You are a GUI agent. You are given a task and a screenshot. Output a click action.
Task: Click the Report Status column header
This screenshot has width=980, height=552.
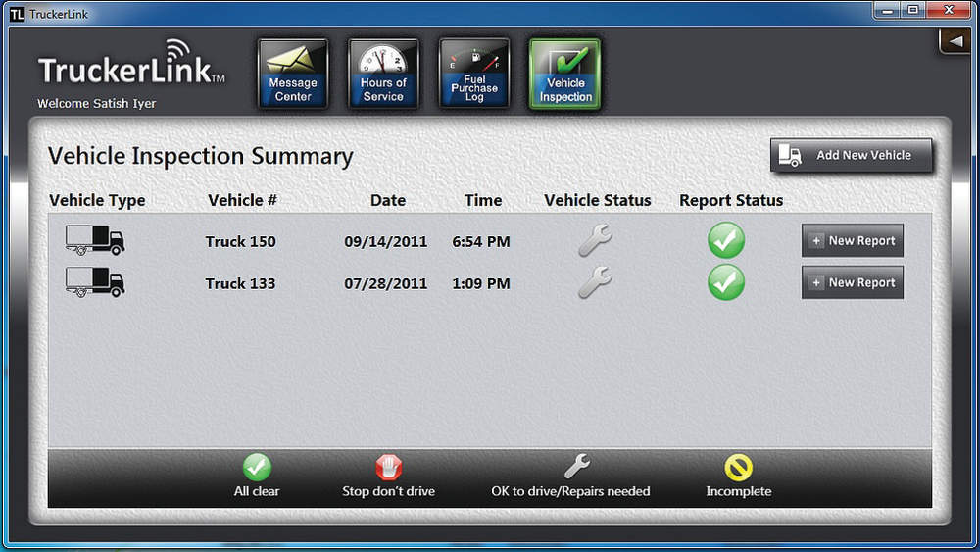click(x=731, y=201)
